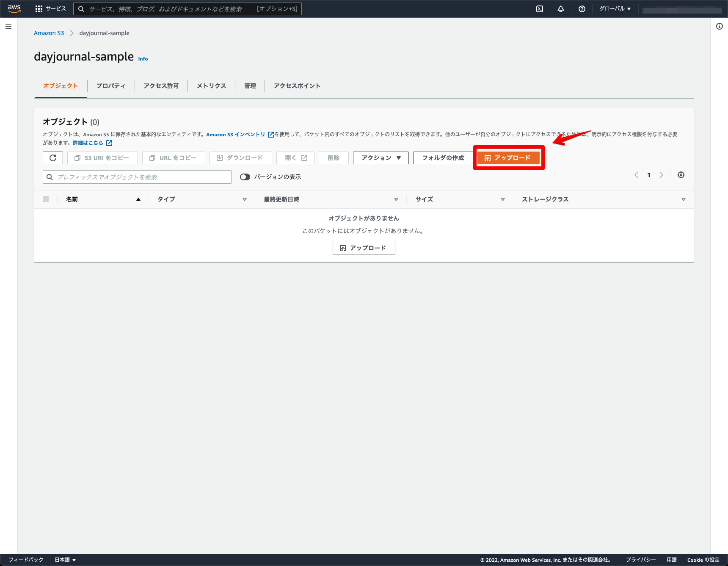Viewport: 728px width, 566px height.
Task: Open 詳細はこちら link
Action: [x=88, y=143]
